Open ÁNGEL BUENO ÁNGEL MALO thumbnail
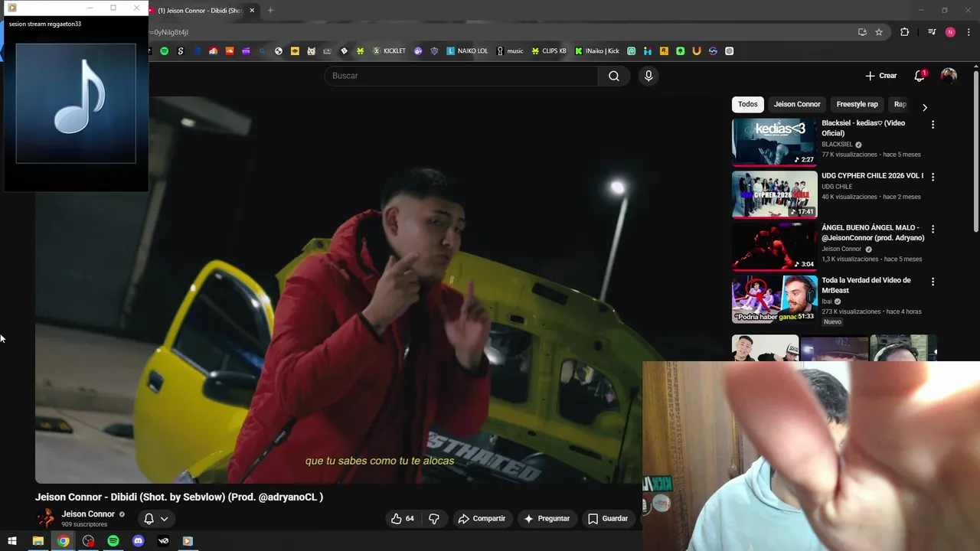The width and height of the screenshot is (980, 551). (774, 246)
